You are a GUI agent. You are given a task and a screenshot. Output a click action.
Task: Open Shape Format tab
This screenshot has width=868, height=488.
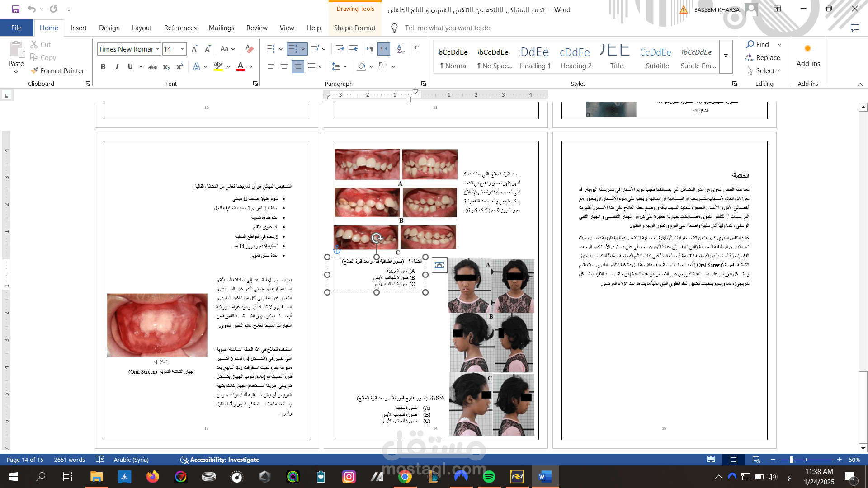354,28
